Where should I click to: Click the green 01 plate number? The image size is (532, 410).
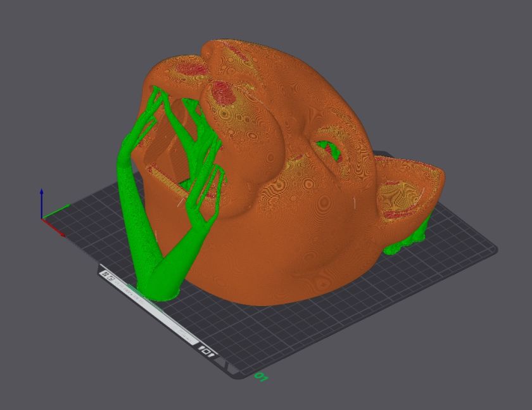[x=260, y=377]
